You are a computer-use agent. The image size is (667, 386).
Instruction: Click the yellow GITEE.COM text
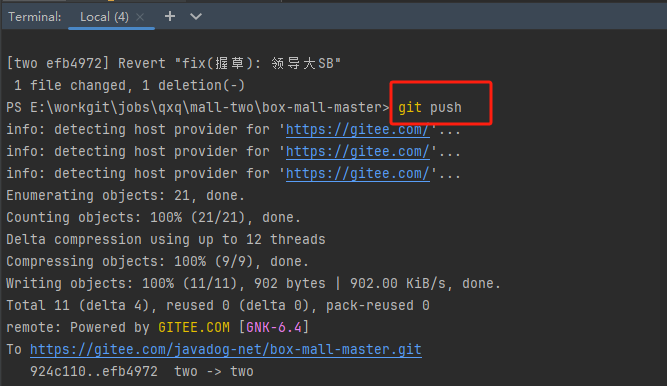(194, 327)
